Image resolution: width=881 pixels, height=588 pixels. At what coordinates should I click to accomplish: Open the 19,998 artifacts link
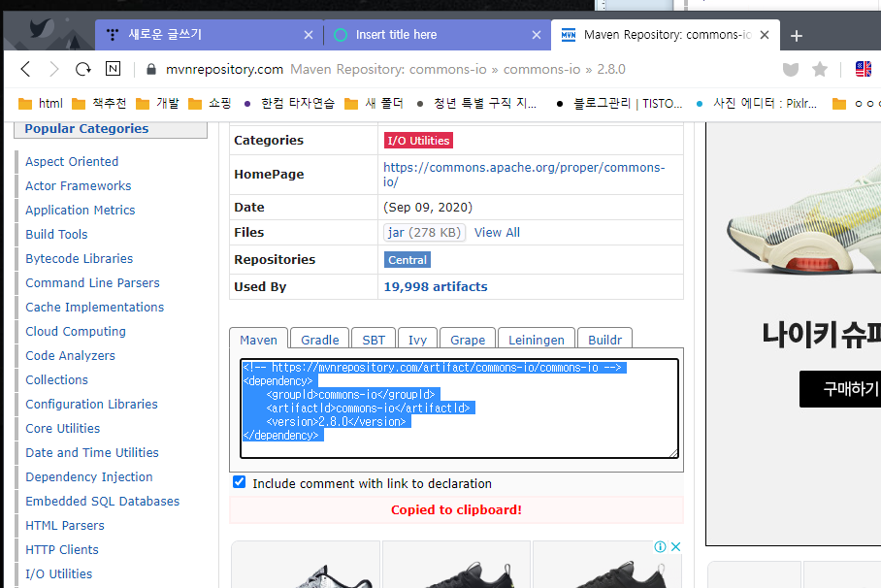coord(436,286)
